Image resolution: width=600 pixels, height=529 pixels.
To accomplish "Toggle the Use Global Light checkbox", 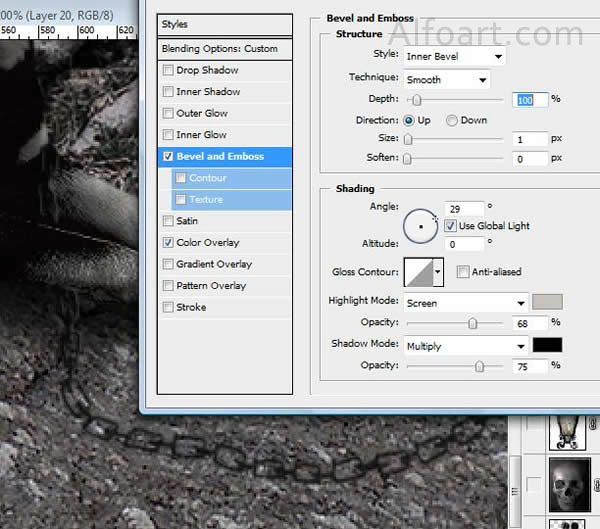I will pos(450,226).
